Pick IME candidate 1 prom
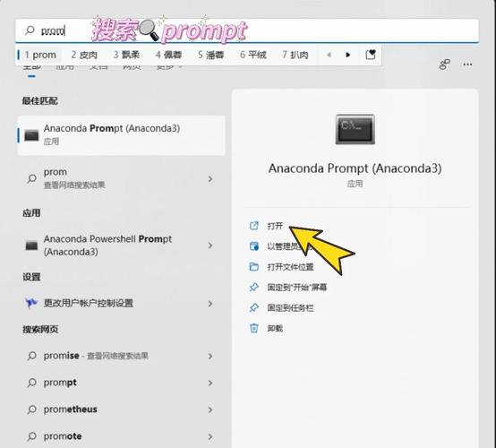The image size is (496, 448). coord(40,55)
